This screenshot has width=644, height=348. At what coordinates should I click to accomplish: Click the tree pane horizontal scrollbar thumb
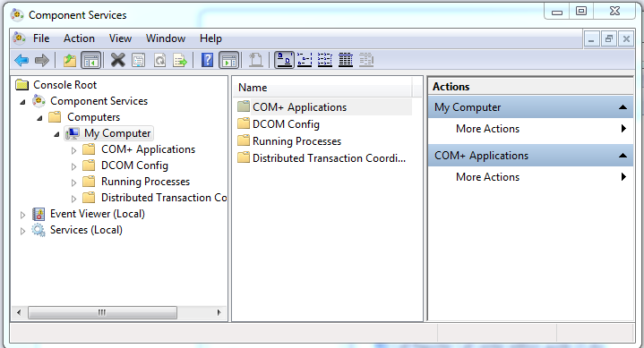click(102, 313)
